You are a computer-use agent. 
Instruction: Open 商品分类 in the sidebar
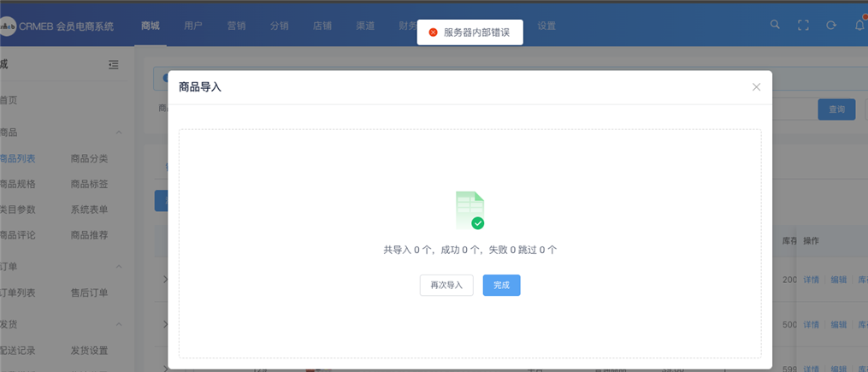pyautogui.click(x=89, y=158)
